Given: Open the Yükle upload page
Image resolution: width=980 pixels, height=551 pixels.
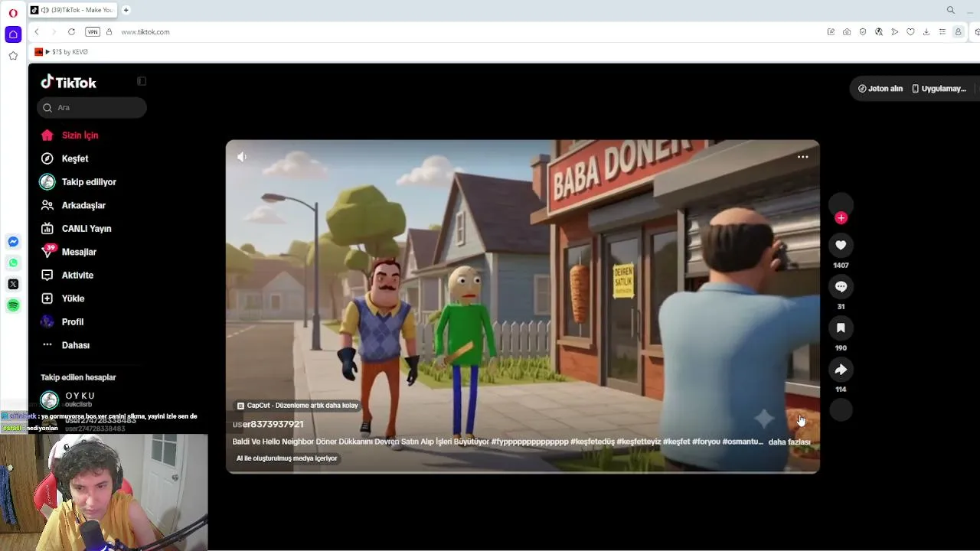Looking at the screenshot, I should point(73,298).
